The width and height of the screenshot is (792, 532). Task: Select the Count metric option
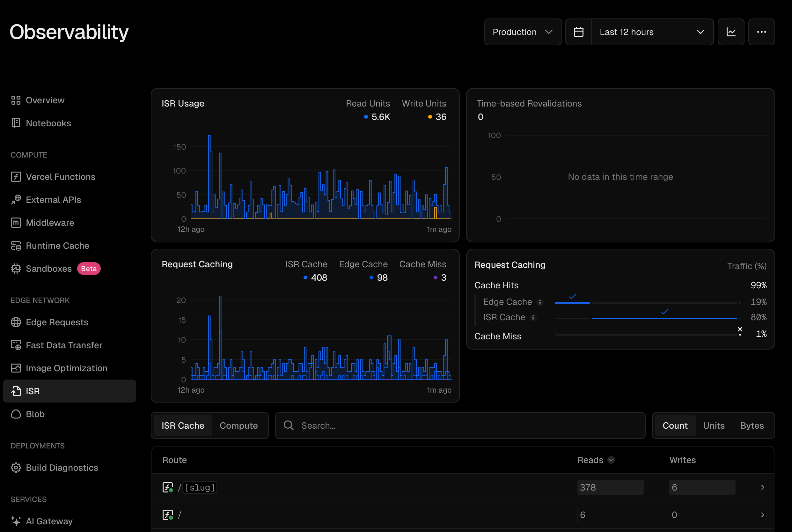coord(675,425)
